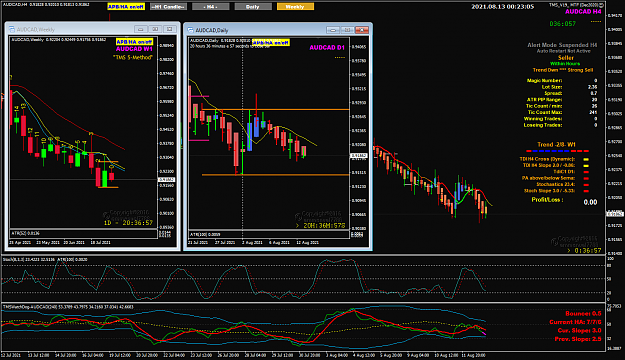Click the 'Current HA: 7/7/6' label

tap(575, 322)
